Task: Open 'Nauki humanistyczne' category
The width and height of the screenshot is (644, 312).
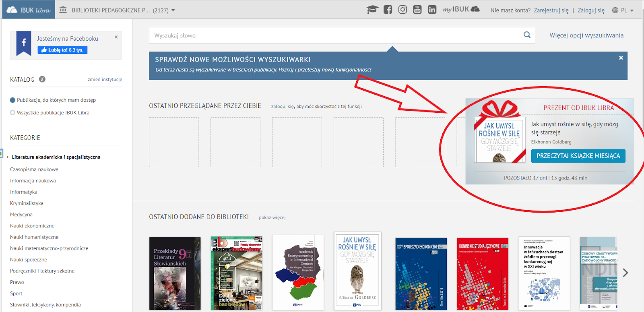Action: (x=34, y=237)
